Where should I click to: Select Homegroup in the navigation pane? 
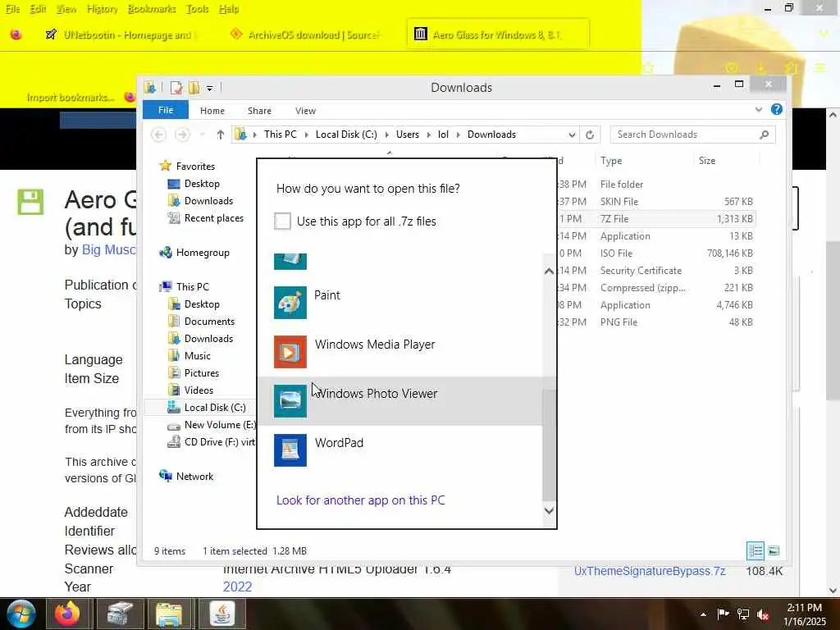click(x=202, y=253)
